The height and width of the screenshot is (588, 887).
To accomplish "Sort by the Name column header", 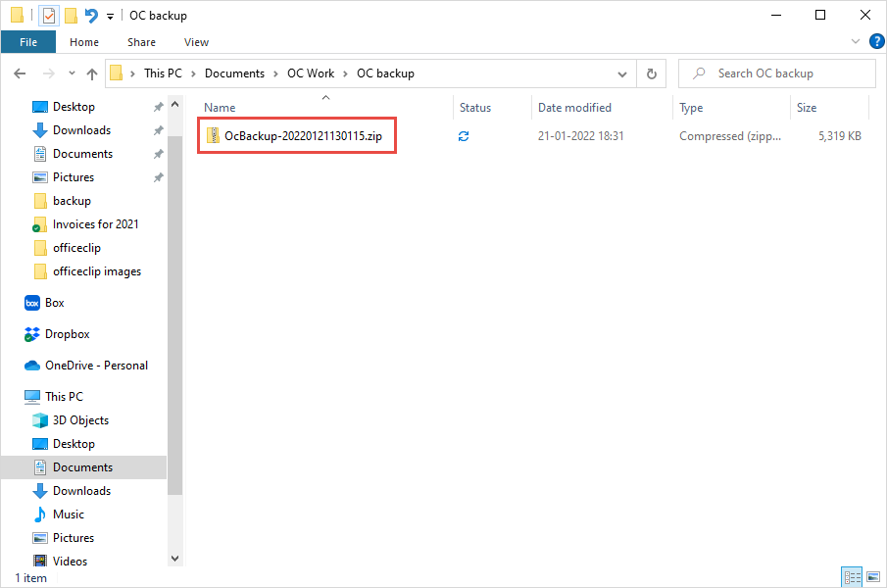I will pos(220,108).
